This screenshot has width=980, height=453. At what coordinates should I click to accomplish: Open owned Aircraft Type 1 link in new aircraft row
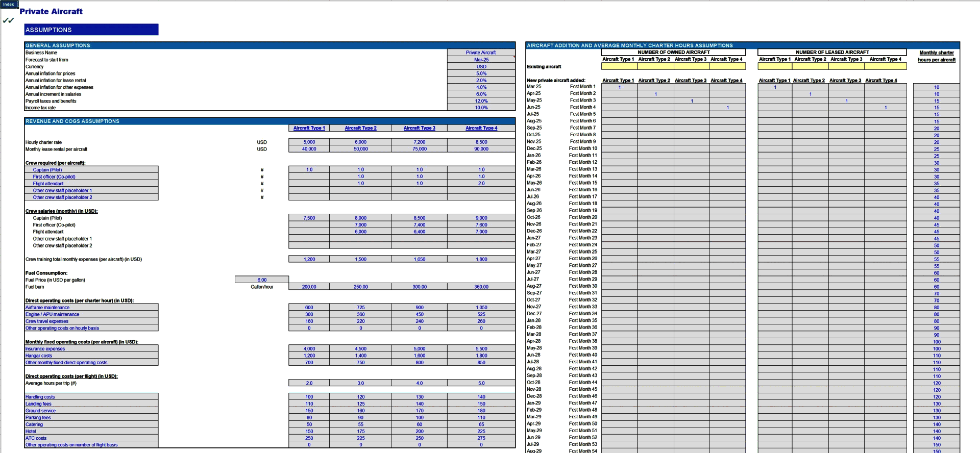pyautogui.click(x=618, y=81)
